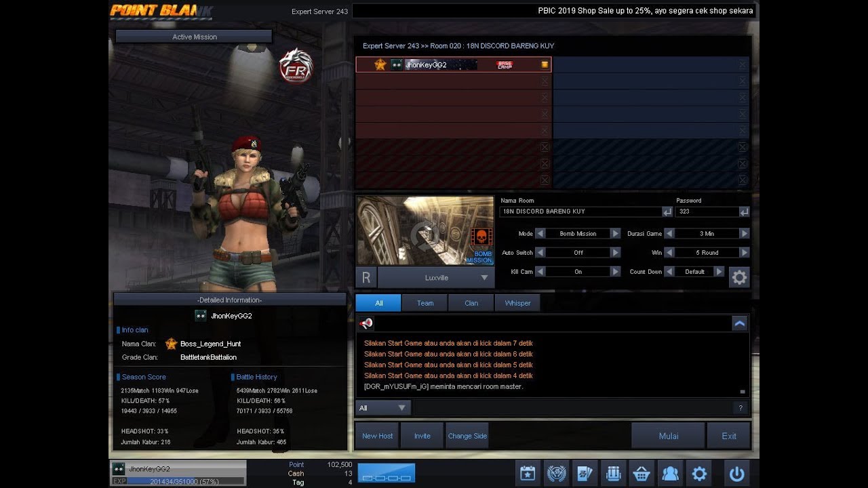Click the R random map button
The height and width of the screenshot is (488, 868).
[366, 277]
